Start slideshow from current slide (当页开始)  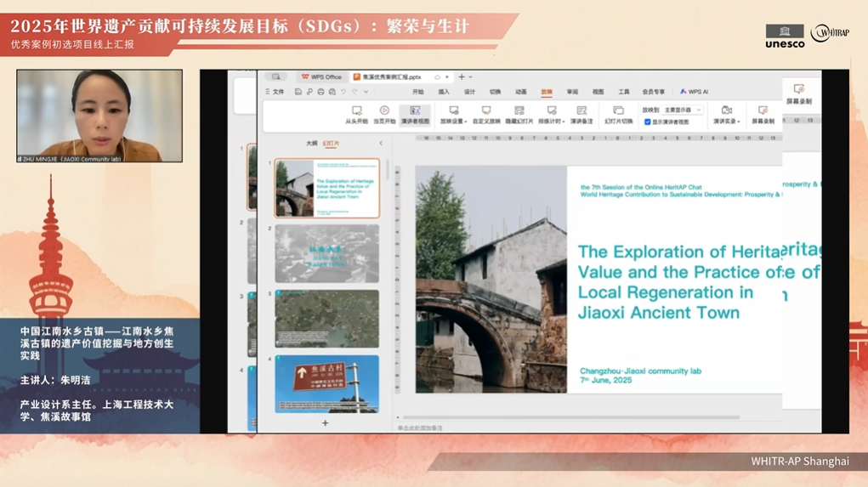pyautogui.click(x=384, y=111)
